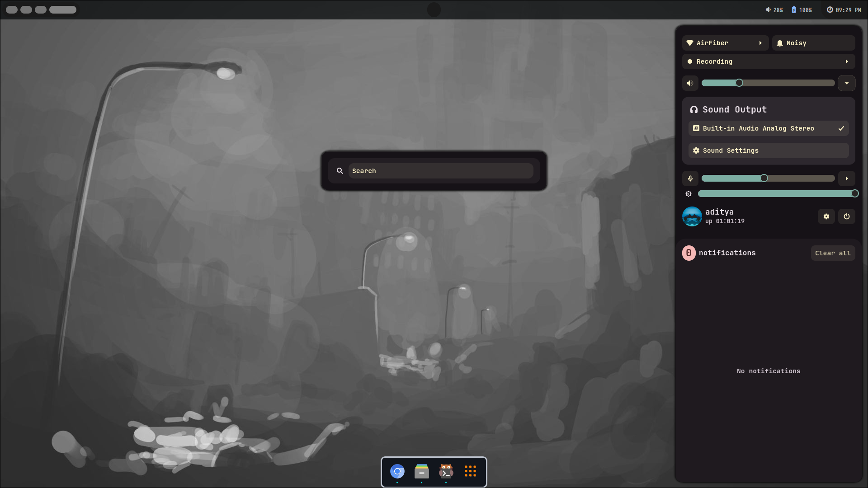Mute microphone via mic icon
Screen dimensions: 868x488
690,178
